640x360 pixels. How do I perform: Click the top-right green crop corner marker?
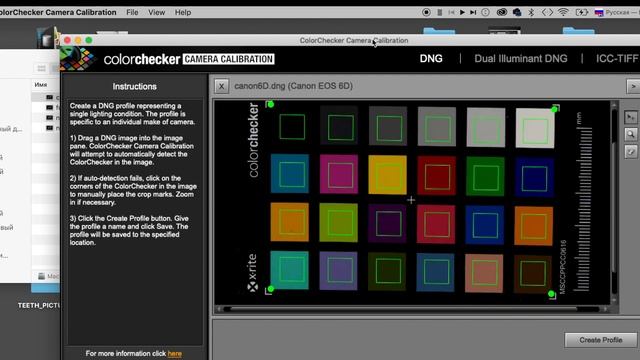(555, 109)
